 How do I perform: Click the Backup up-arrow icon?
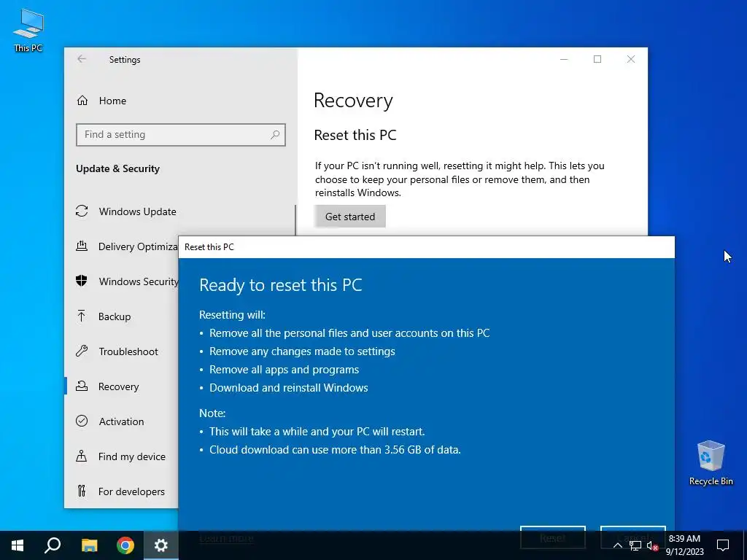(82, 316)
